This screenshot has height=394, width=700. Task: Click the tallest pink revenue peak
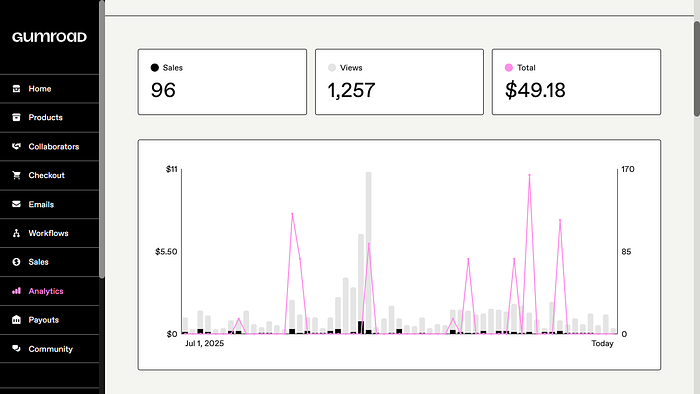(529, 175)
